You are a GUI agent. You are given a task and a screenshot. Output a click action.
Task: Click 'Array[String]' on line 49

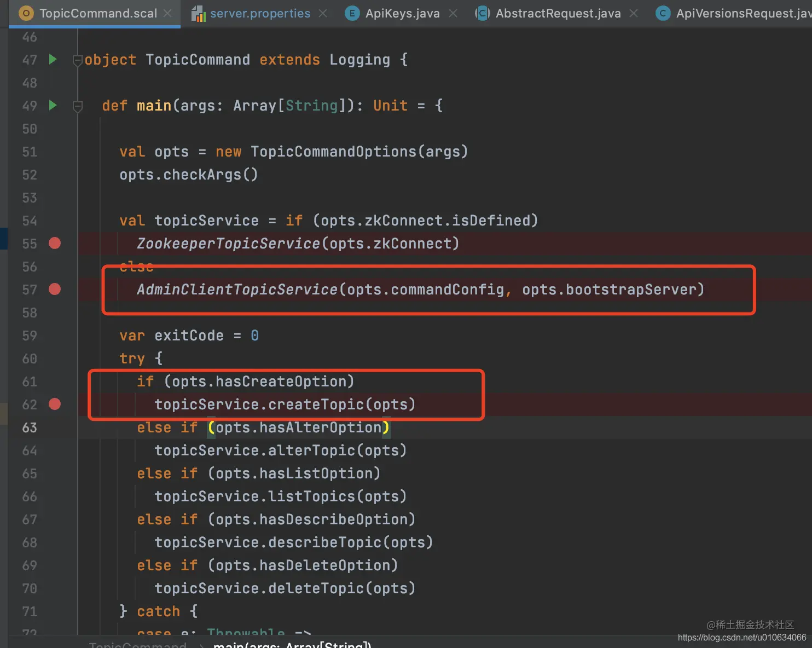[289, 106]
